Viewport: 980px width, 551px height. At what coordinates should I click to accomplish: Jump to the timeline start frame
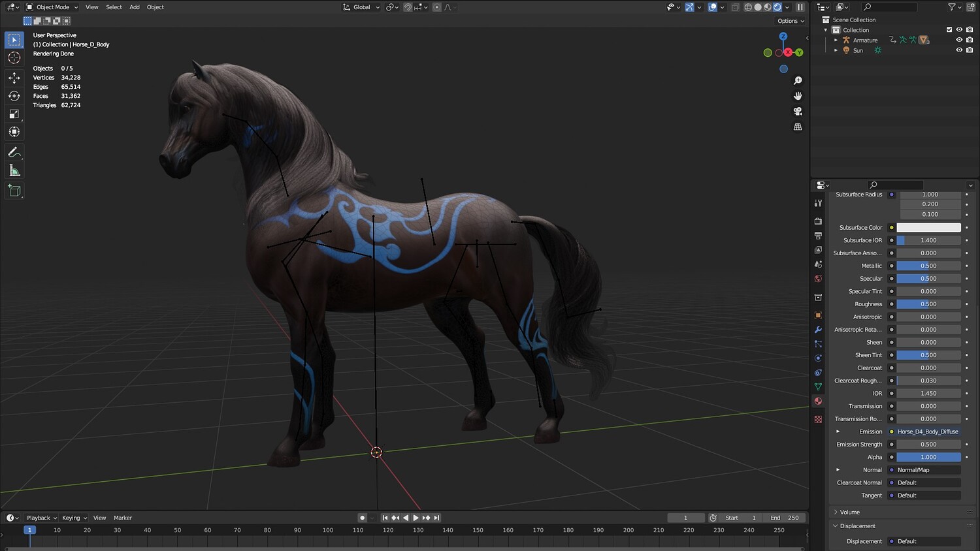coord(385,518)
